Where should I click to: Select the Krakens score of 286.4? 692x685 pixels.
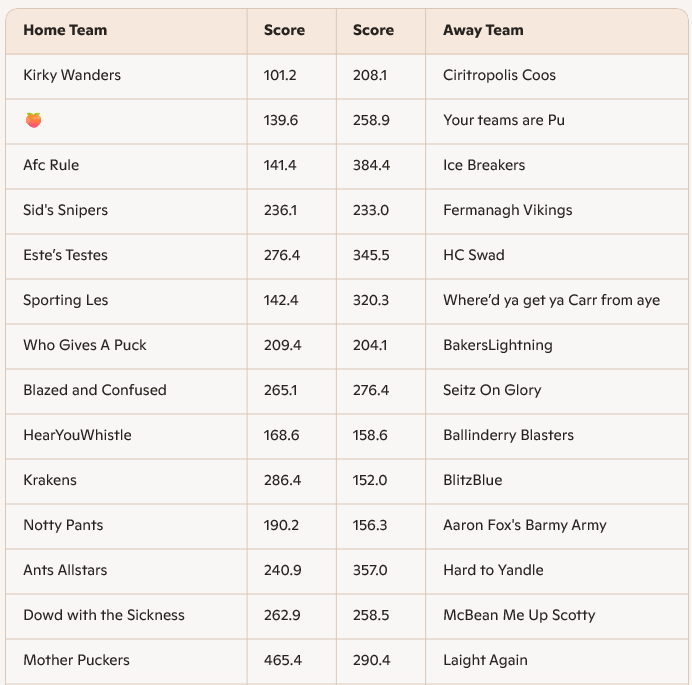283,480
